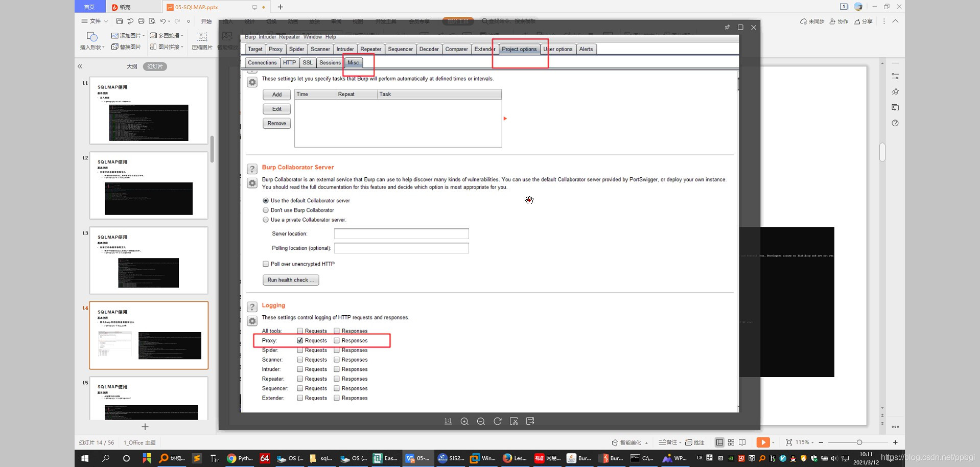Expand the 多图轮播 dropdown arrow
Viewport: 980px width, 467px height.
(x=182, y=36)
